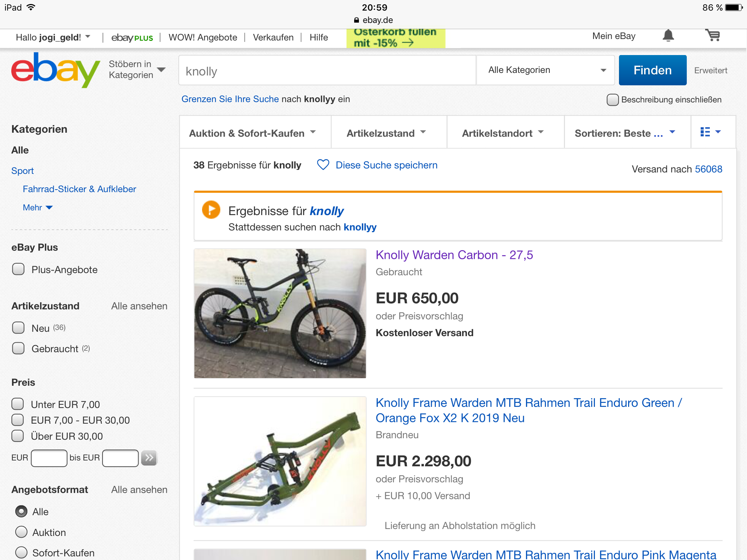Viewport: 747px width, 560px height.
Task: Open the green Knolly frame thumbnail
Action: click(x=280, y=461)
